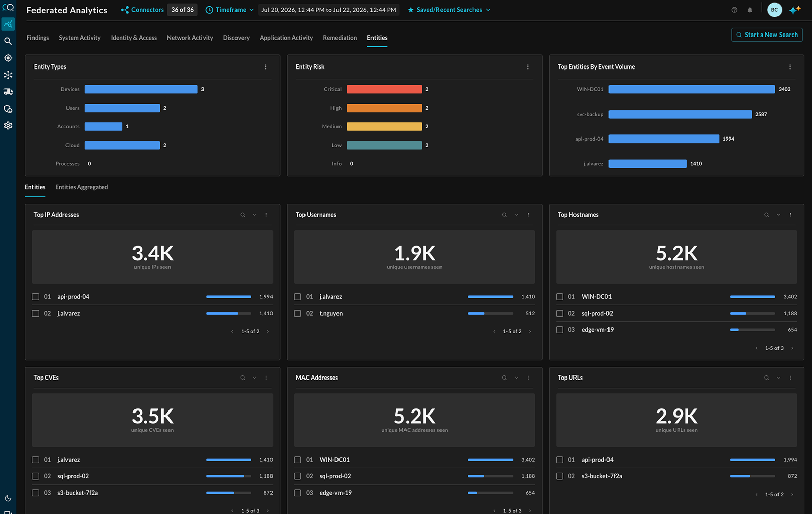Toggle dark mode moon icon
This screenshot has height=514, width=812.
pos(8,498)
